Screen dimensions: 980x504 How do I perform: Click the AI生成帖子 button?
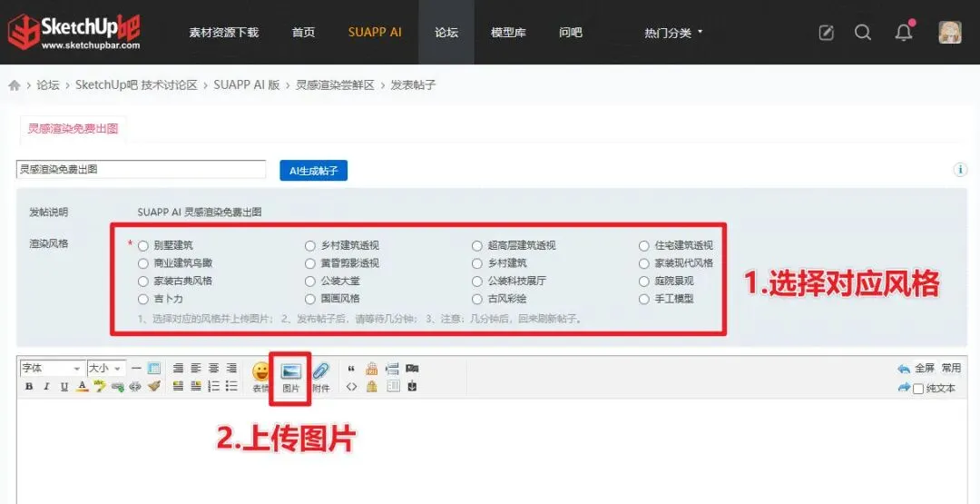coord(314,170)
